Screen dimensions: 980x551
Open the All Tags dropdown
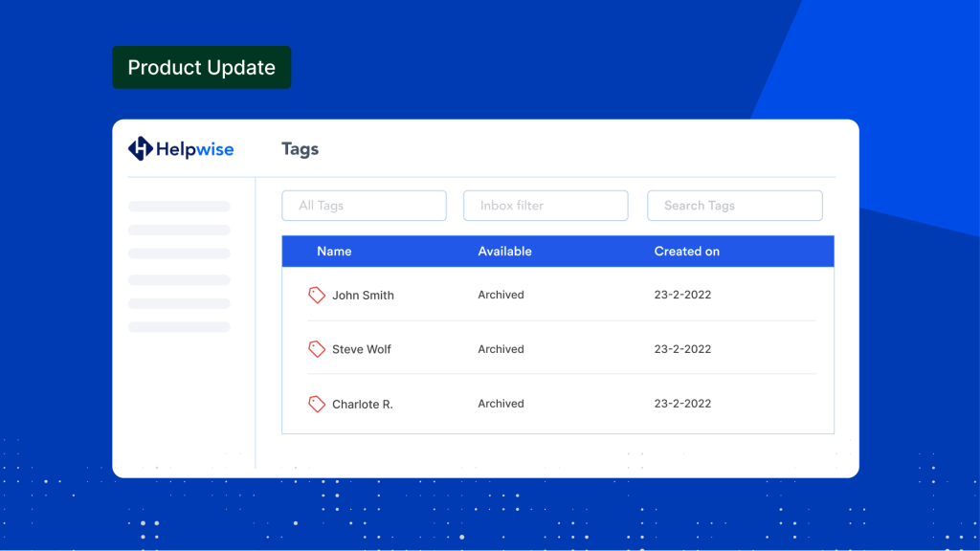(x=364, y=205)
